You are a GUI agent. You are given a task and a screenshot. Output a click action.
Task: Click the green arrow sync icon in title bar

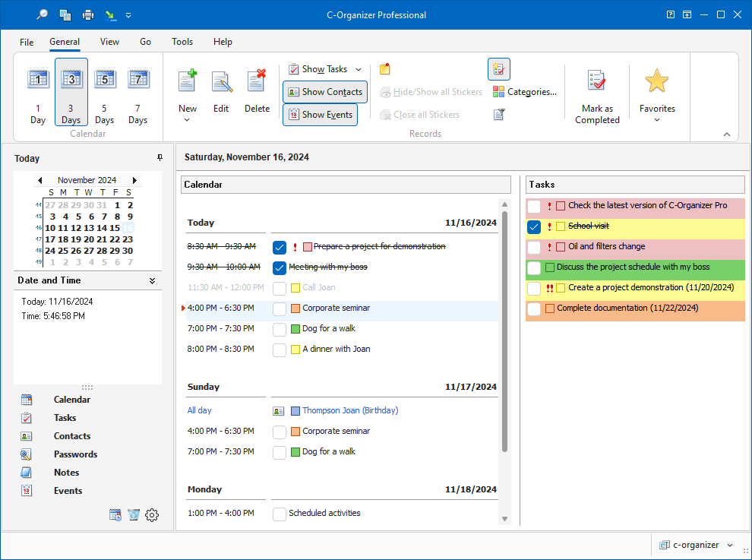(x=111, y=15)
